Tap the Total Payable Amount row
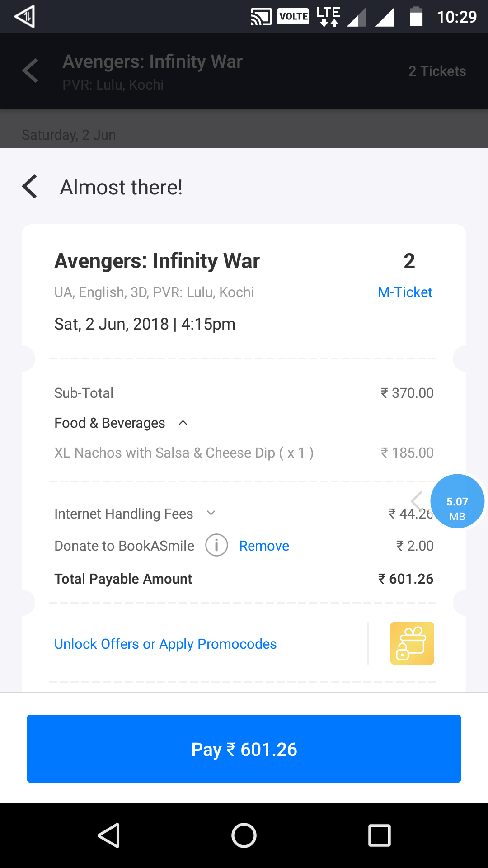 243,579
